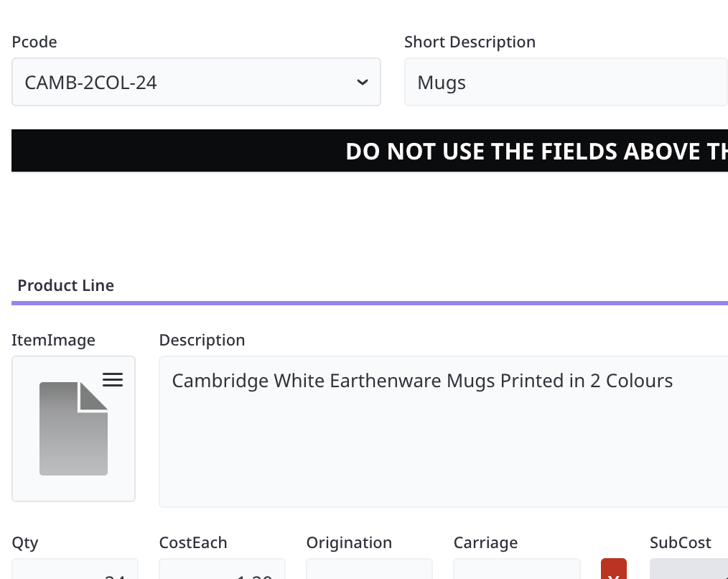Viewport: 728px width, 579px height.
Task: Click the black DO NOT USE warning banner
Action: pos(370,151)
